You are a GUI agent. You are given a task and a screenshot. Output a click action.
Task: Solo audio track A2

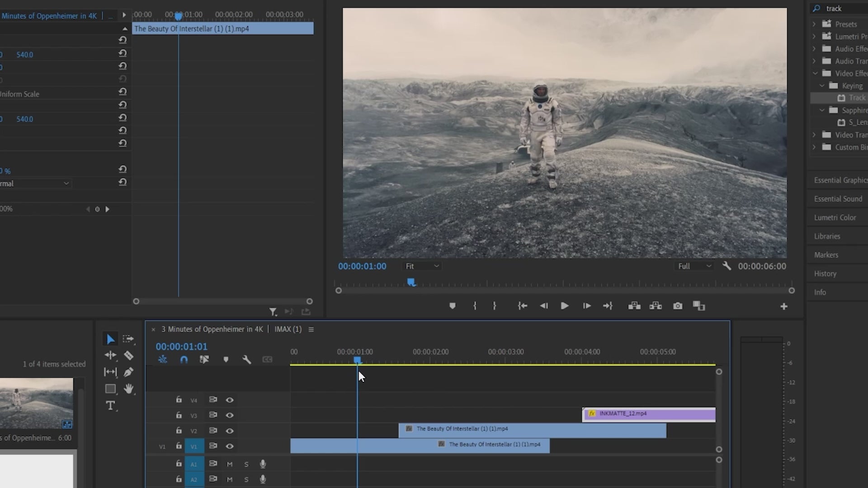pos(246,479)
